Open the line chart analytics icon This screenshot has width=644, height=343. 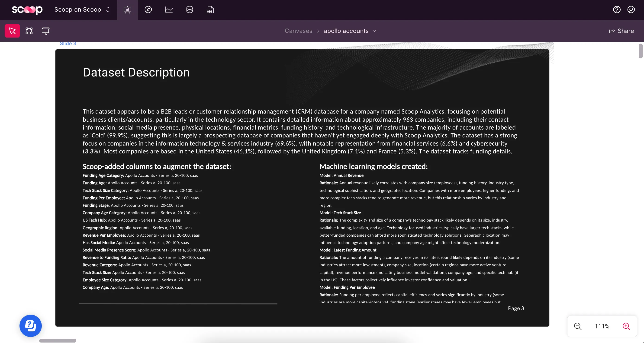(x=169, y=10)
